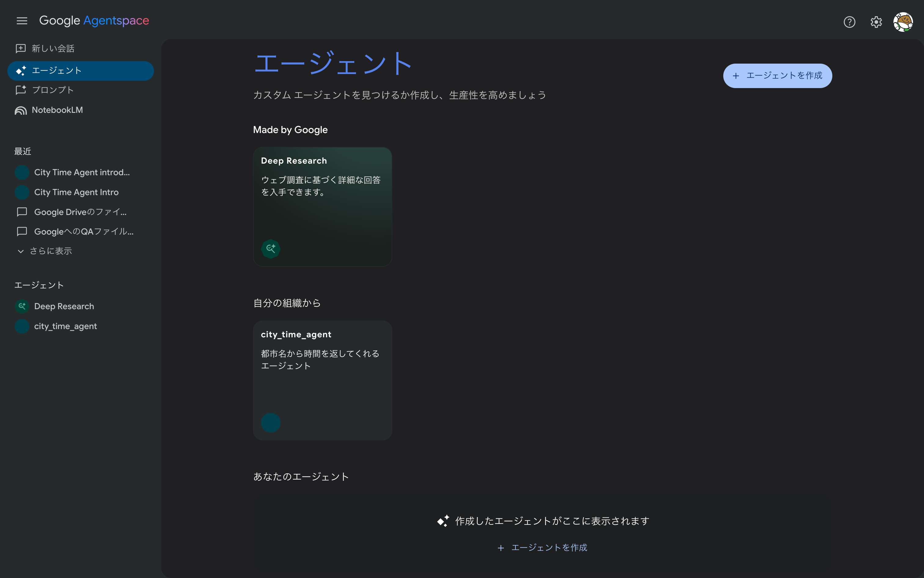Open the プロンプト sidebar menu item
The width and height of the screenshot is (924, 578).
coord(81,90)
